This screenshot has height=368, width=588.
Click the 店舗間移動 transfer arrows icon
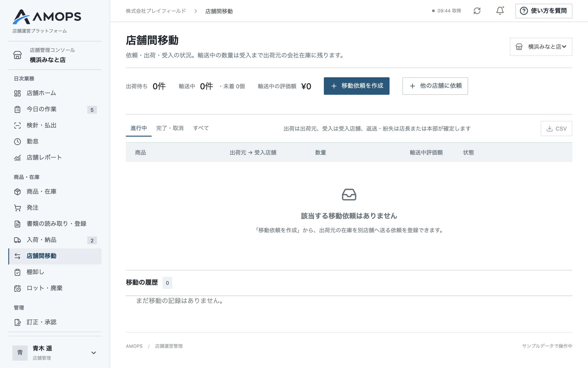coord(17,256)
